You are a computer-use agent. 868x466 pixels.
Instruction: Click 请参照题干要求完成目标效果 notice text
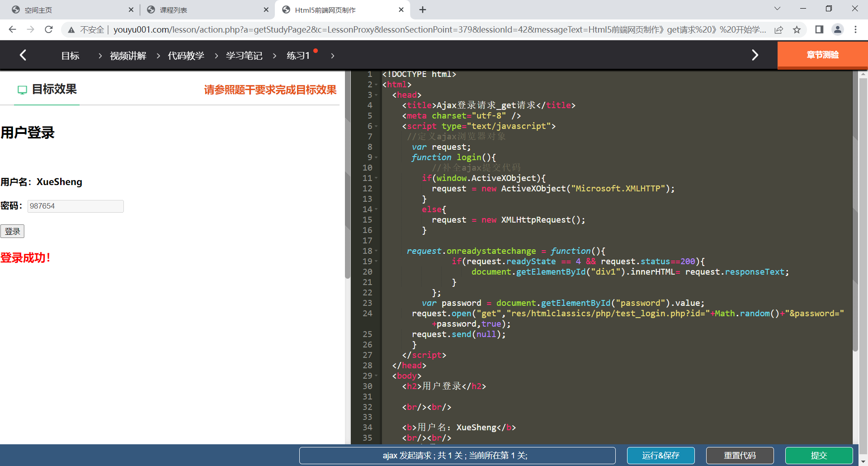pos(270,90)
